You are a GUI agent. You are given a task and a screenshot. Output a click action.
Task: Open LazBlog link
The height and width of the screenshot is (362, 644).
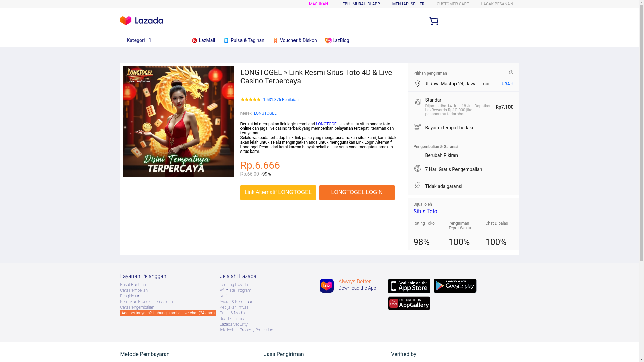click(x=341, y=40)
